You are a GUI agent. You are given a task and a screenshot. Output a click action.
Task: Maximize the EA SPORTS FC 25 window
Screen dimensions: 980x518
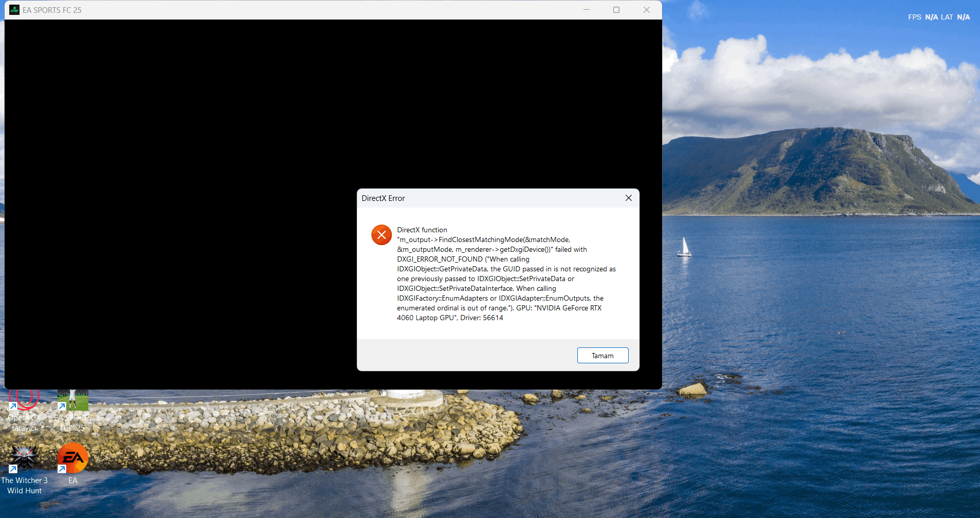click(616, 10)
